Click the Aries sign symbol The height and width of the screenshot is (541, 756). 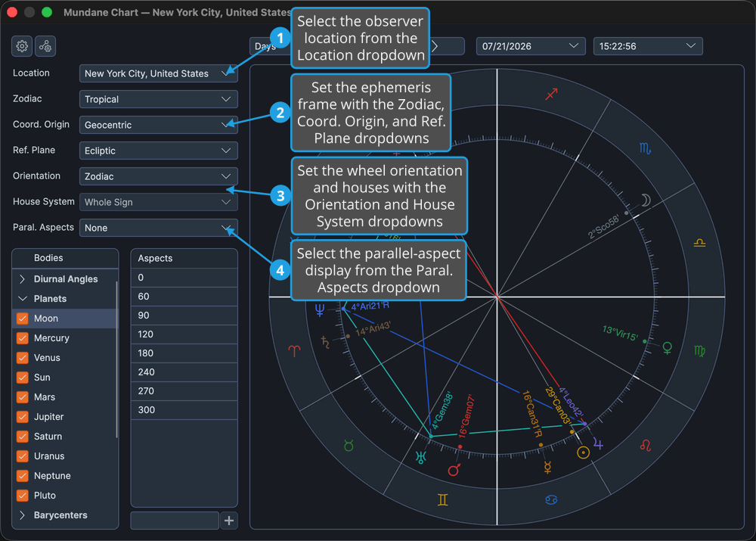click(x=294, y=351)
